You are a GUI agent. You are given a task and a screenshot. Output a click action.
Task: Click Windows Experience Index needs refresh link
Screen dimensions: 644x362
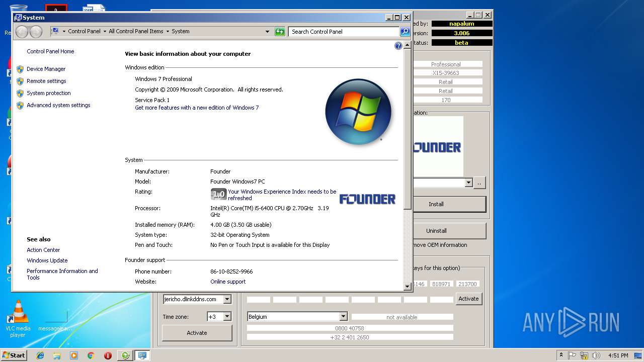(x=282, y=195)
